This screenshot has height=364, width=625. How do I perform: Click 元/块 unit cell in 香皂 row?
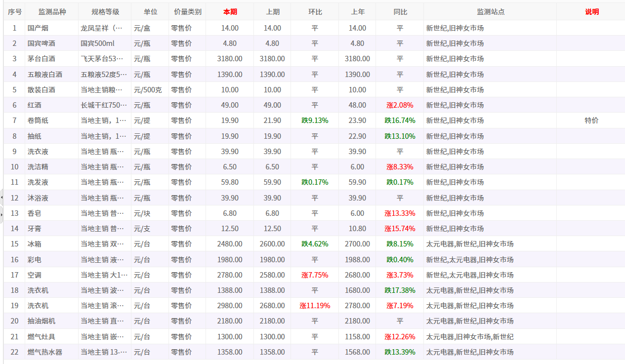click(x=150, y=213)
